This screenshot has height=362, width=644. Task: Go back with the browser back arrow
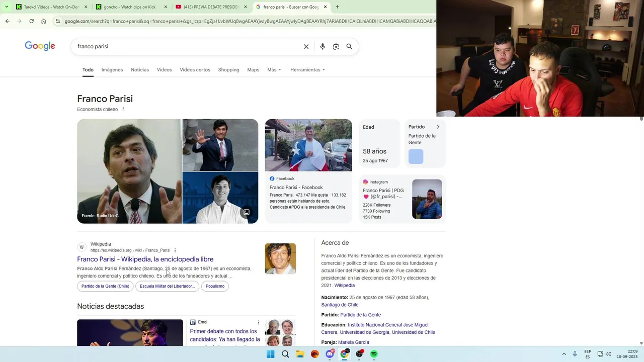[7, 21]
